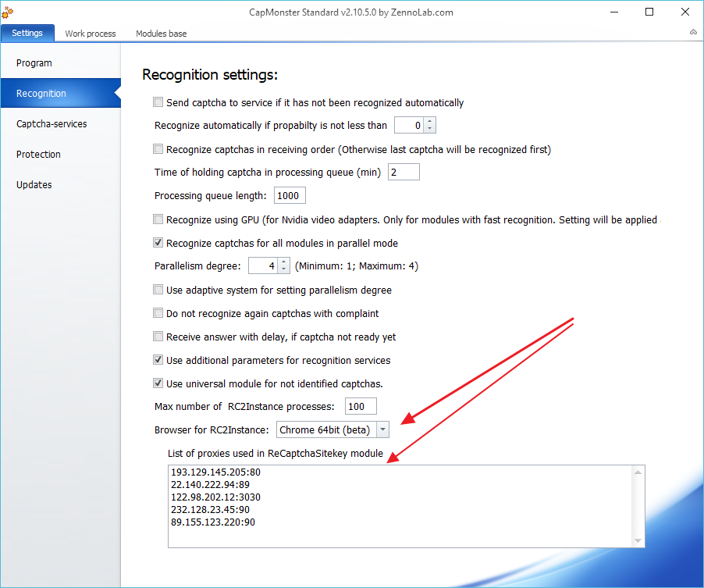
Task: Toggle Recognize captchas in receiving order
Action: 158,148
